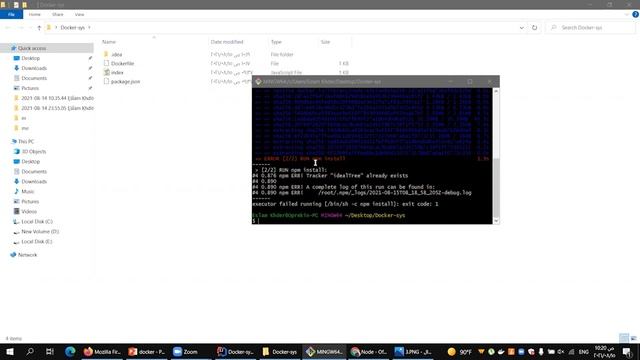Go up one folder level with up arrow
640x360 pixels.
tap(39, 28)
